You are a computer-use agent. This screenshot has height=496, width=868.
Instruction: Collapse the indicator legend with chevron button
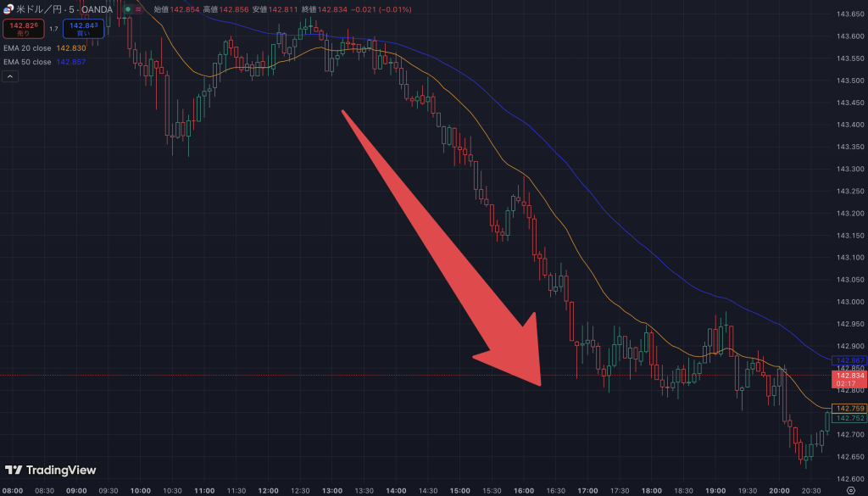10,76
